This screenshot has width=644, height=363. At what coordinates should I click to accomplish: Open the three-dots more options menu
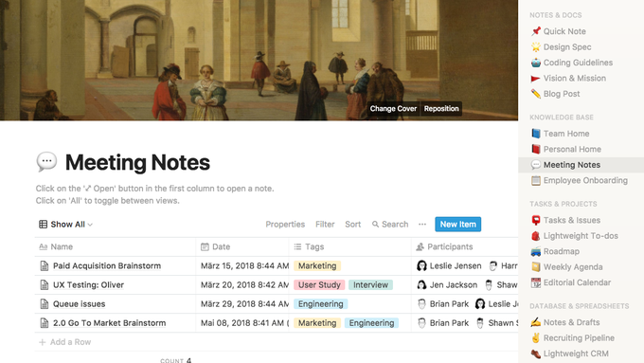click(x=422, y=224)
